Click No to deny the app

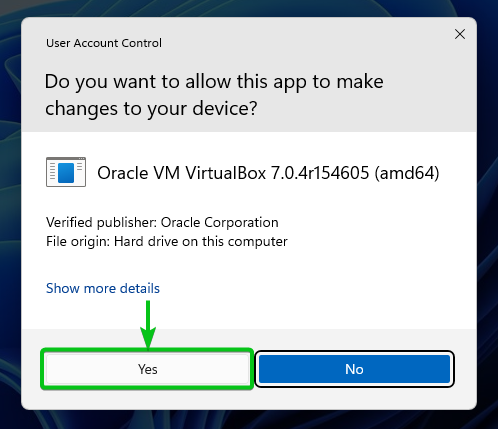354,369
